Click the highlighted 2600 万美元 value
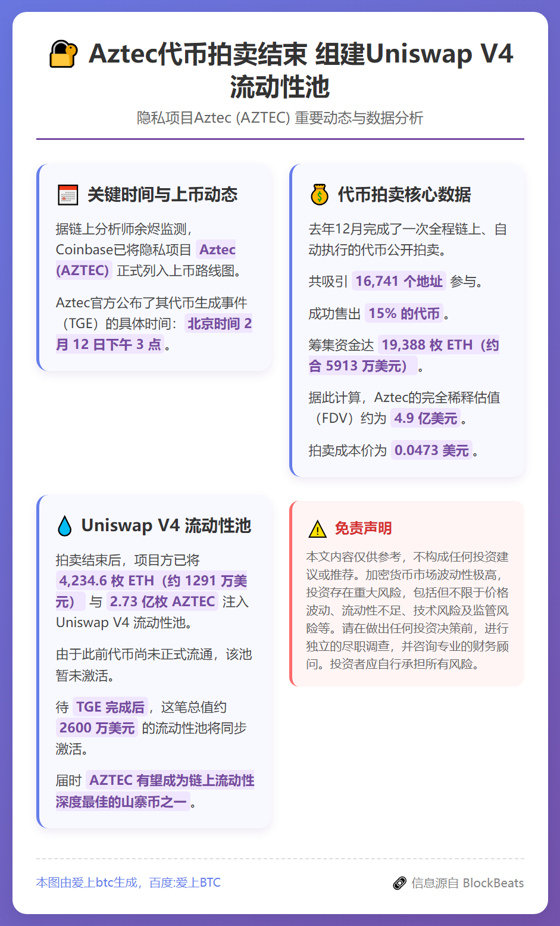Screen dimensions: 560x926 [97, 728]
